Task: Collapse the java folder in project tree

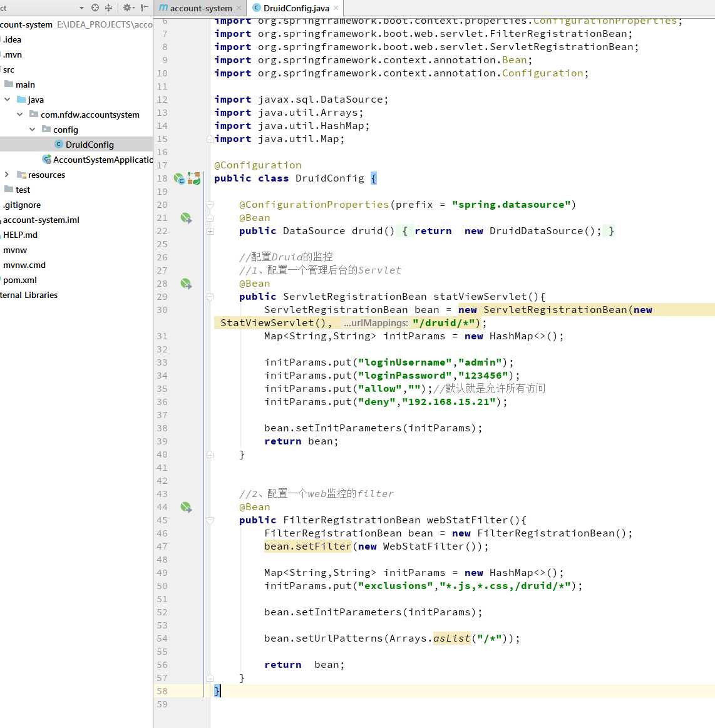Action: tap(7, 100)
